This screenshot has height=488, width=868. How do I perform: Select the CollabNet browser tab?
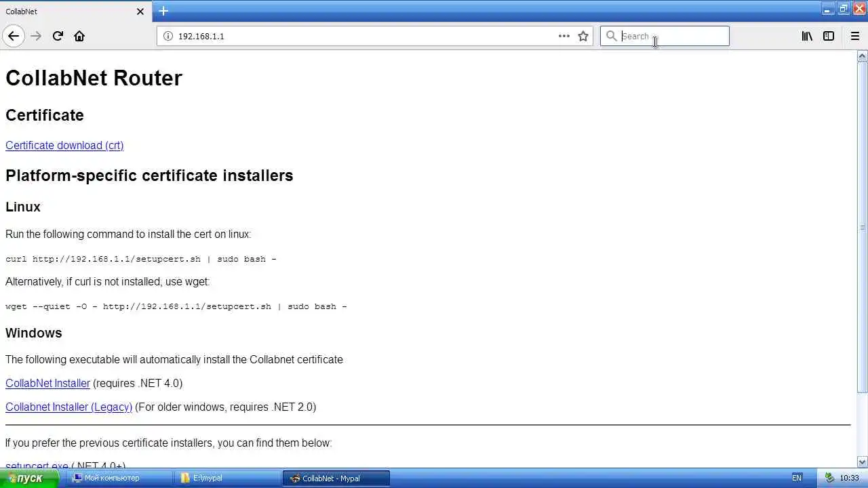pos(75,12)
